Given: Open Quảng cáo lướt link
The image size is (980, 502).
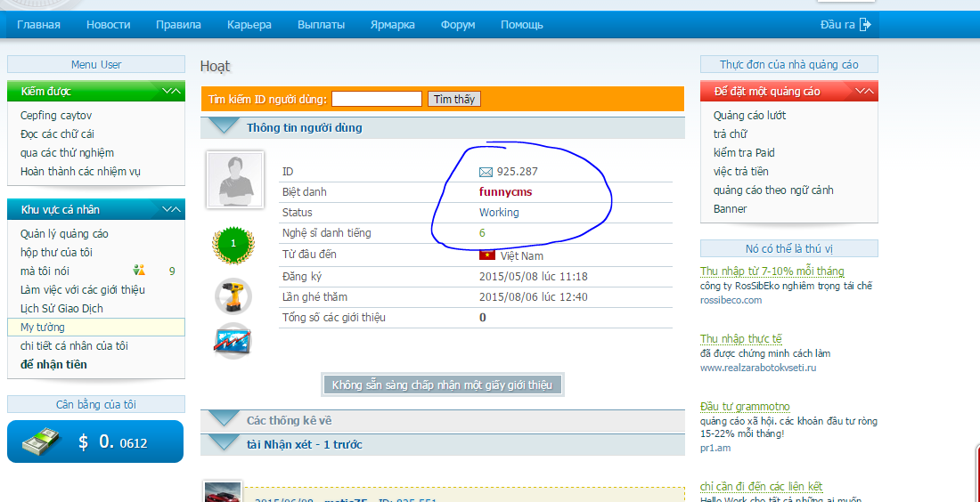Looking at the screenshot, I should coord(749,116).
